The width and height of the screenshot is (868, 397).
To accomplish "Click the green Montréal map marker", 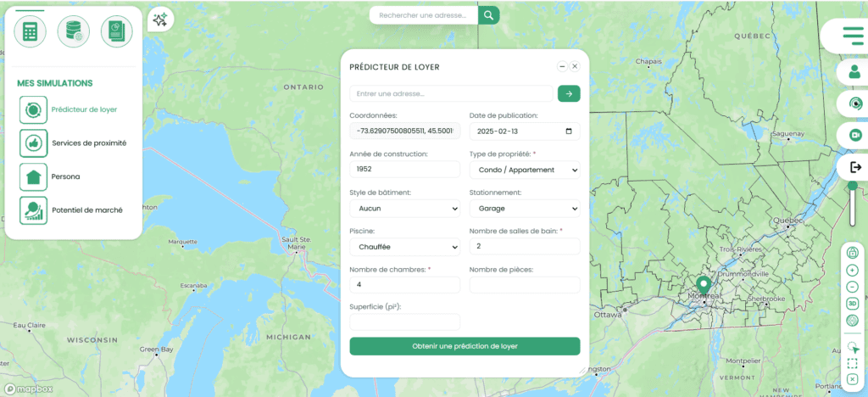I will (x=703, y=284).
